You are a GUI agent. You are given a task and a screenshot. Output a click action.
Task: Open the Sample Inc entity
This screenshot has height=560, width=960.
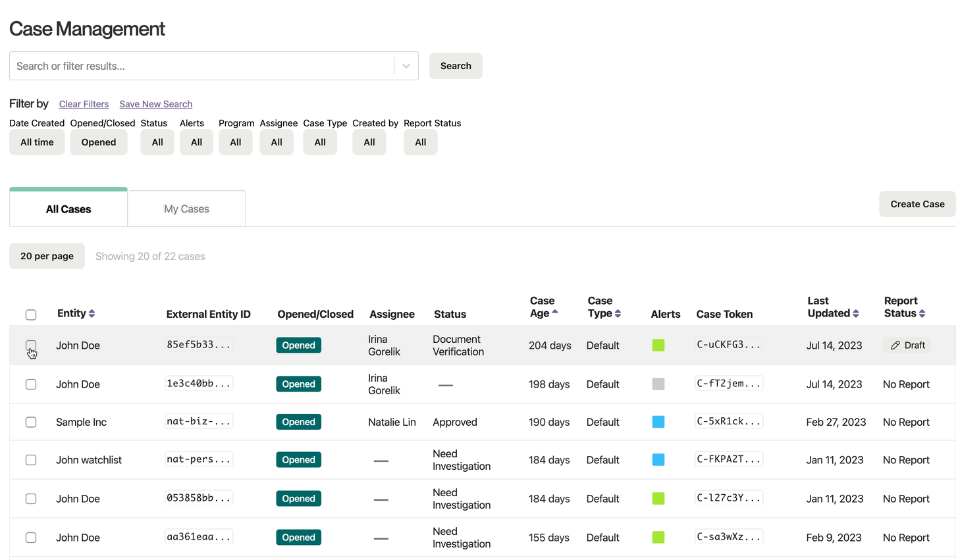81,422
